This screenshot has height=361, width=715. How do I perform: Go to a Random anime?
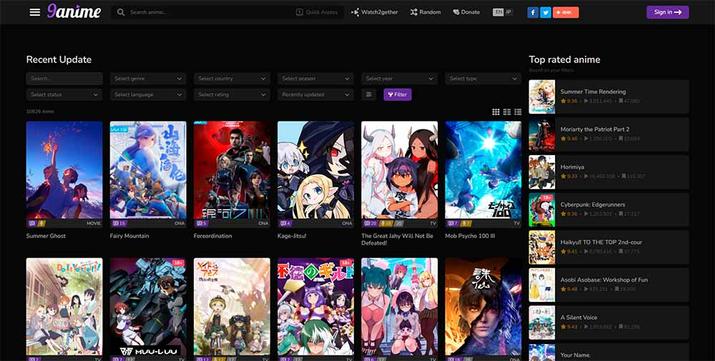(x=425, y=12)
